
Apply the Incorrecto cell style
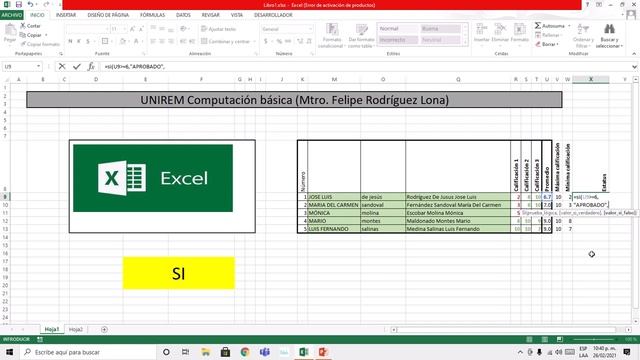(x=398, y=40)
